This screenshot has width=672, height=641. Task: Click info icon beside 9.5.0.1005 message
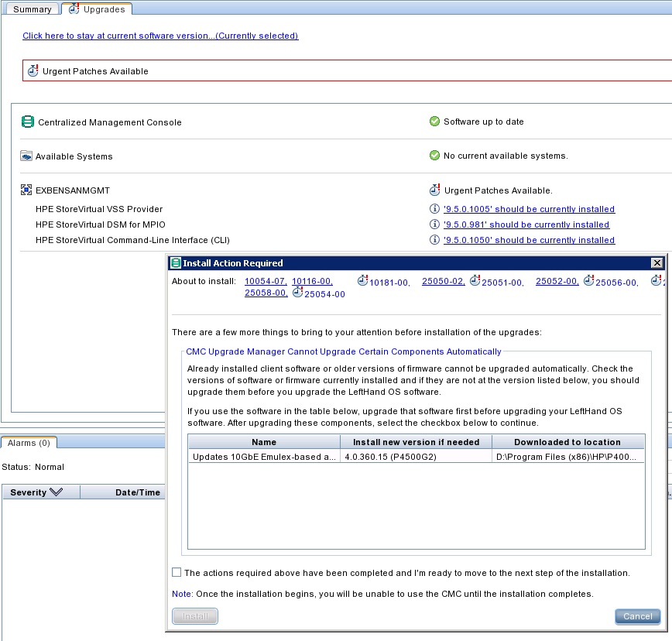(x=434, y=209)
